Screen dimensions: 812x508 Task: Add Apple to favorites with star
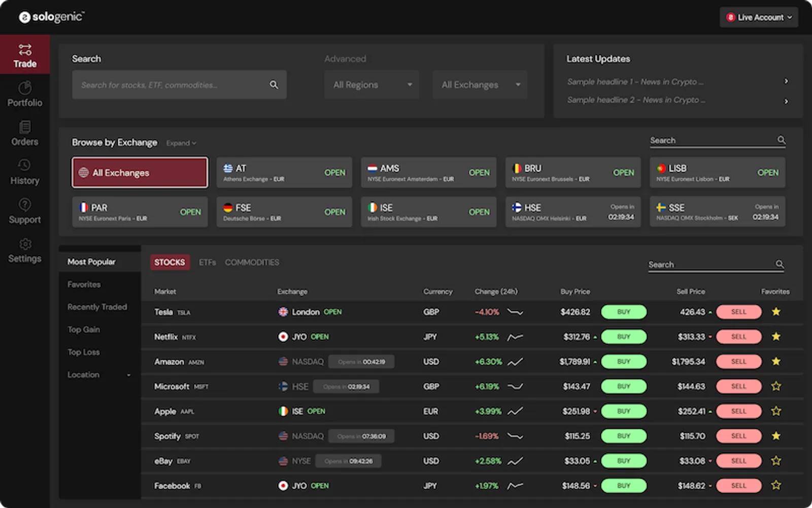coord(776,411)
